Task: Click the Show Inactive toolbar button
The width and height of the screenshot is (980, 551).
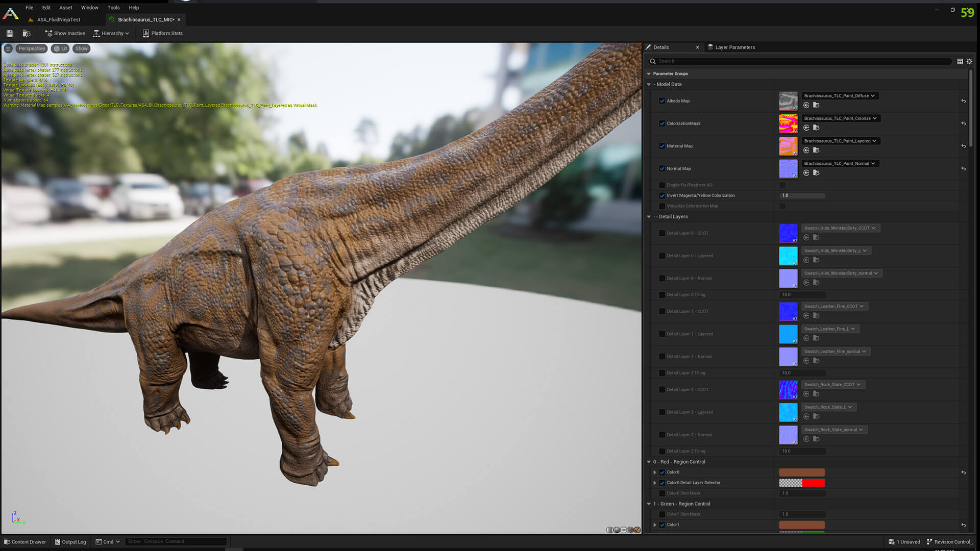Action: (65, 33)
